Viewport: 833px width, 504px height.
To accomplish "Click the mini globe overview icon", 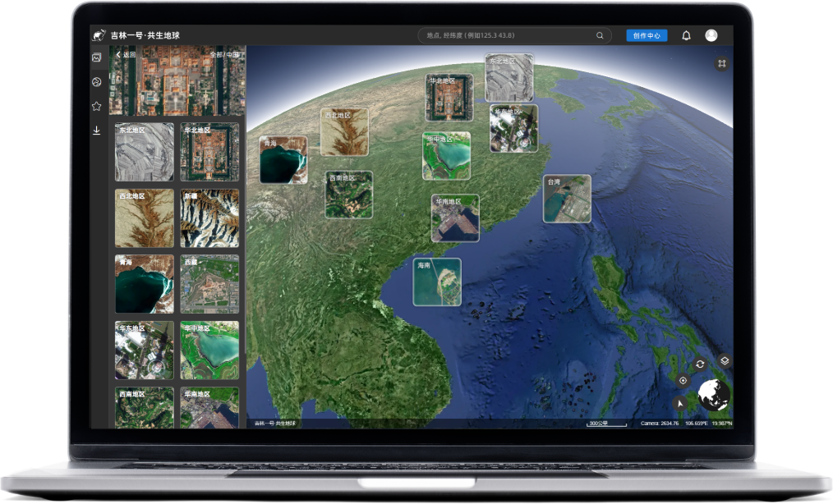I will (x=713, y=395).
